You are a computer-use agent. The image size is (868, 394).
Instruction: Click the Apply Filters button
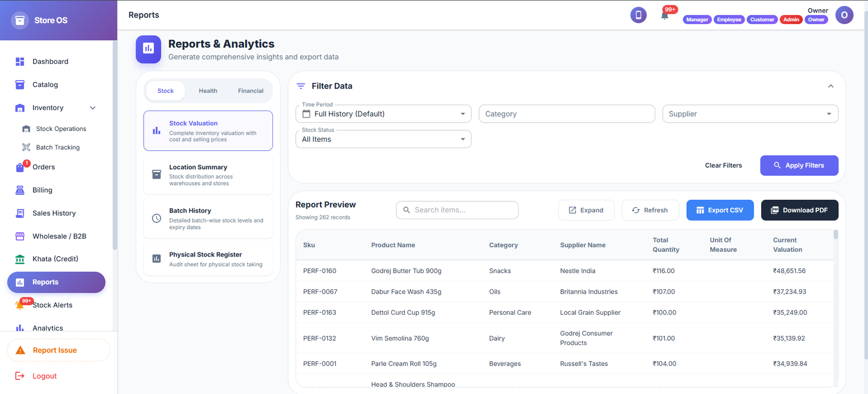tap(799, 166)
